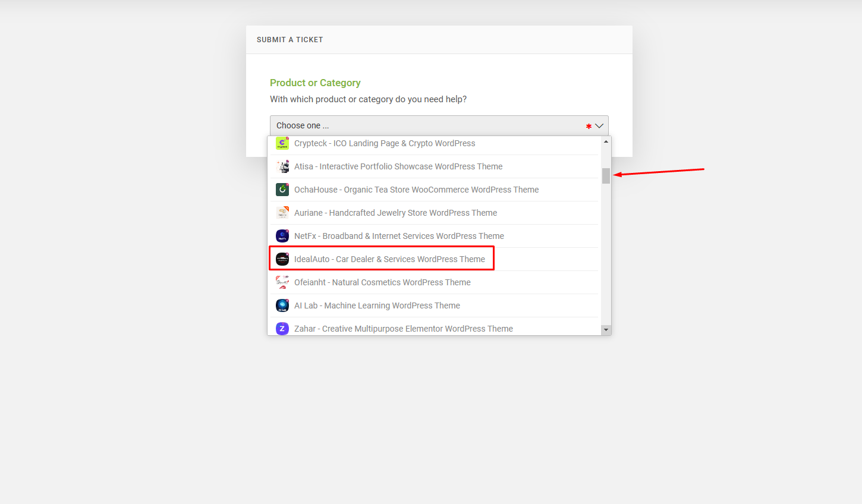Click the dropdown list scroll up arrow
862x504 pixels.
pyautogui.click(x=606, y=141)
